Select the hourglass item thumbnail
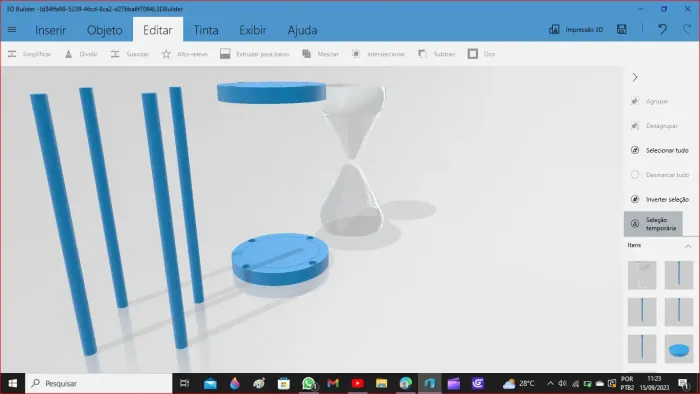 642,275
